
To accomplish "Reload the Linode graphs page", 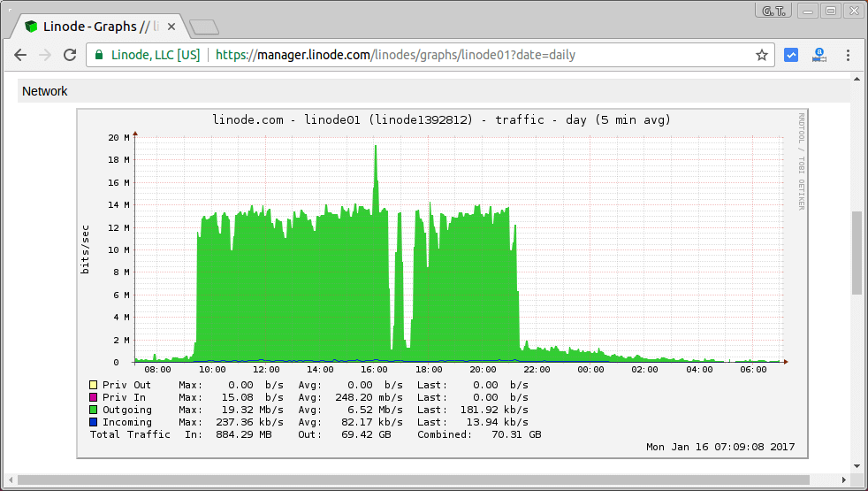I will click(x=70, y=55).
